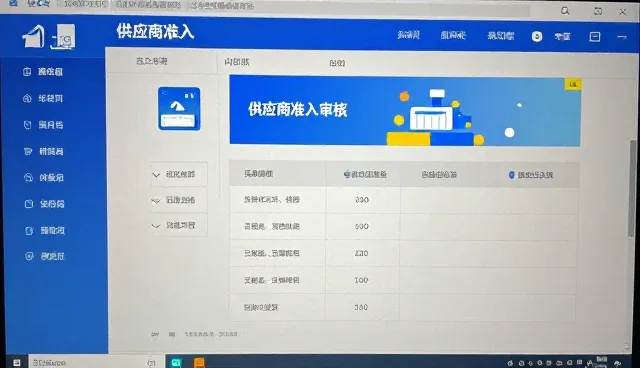
Task: Click the icon of the third sidebar entry
Action: pyautogui.click(x=27, y=125)
